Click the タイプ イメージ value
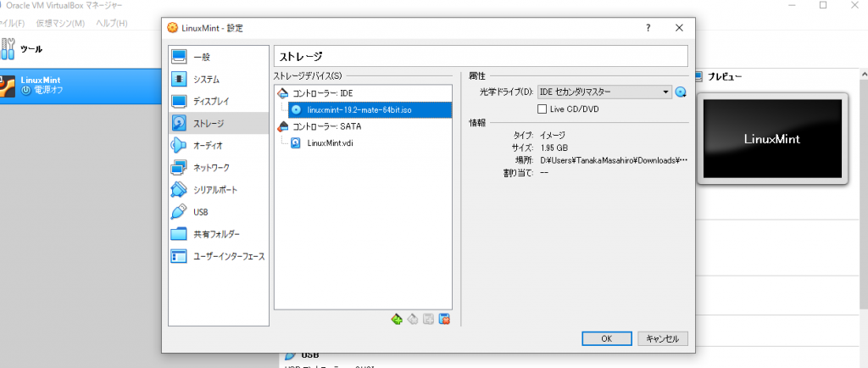Viewport: 868px width, 368px height. pos(553,135)
